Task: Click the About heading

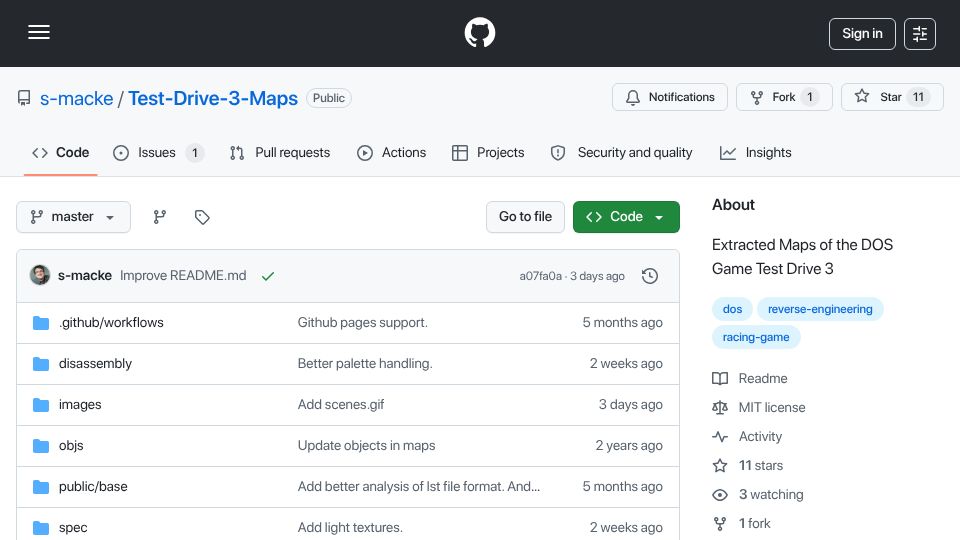Action: click(733, 205)
